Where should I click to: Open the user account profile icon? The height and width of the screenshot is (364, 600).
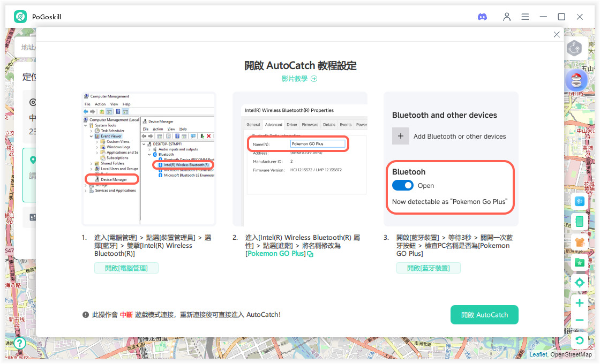click(507, 17)
